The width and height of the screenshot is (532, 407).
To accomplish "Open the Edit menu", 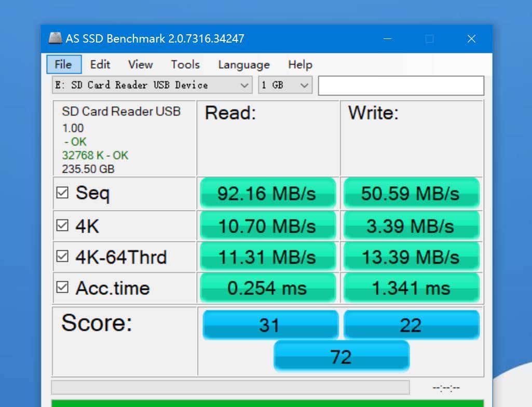I will coord(100,64).
